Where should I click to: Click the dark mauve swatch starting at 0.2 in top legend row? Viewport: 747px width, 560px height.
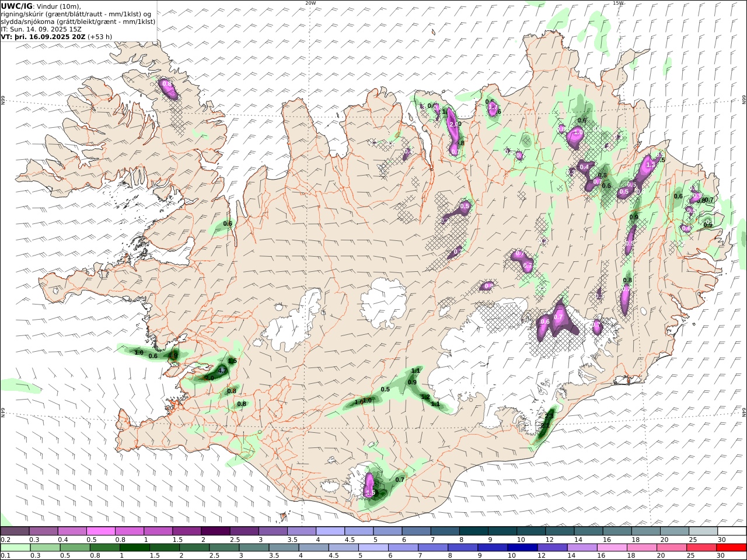pyautogui.click(x=15, y=531)
